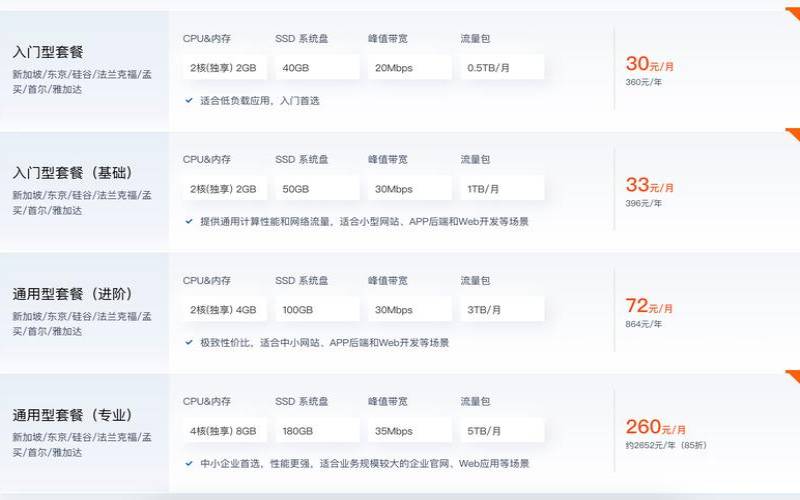
Task: Click the orange corner tag on the 72元/月 plan
Action: (x=792, y=256)
